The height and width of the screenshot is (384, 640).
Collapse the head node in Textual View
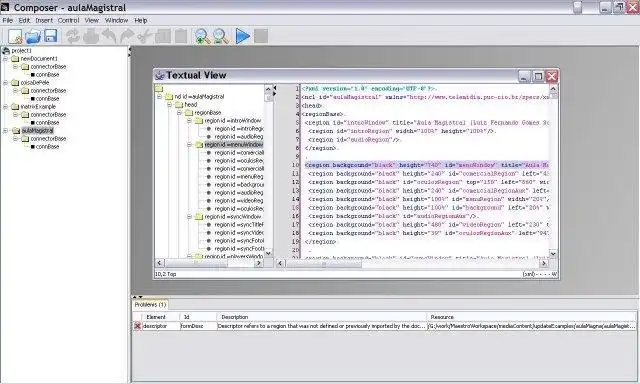point(169,105)
